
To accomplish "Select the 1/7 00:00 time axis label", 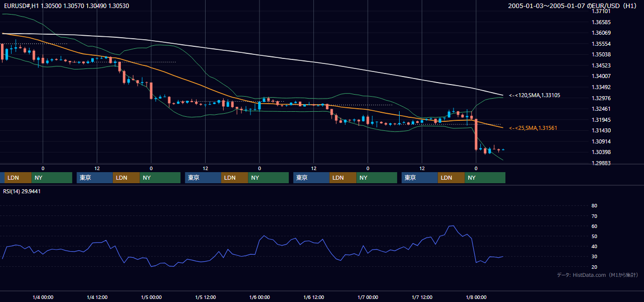I will pos(367,297).
